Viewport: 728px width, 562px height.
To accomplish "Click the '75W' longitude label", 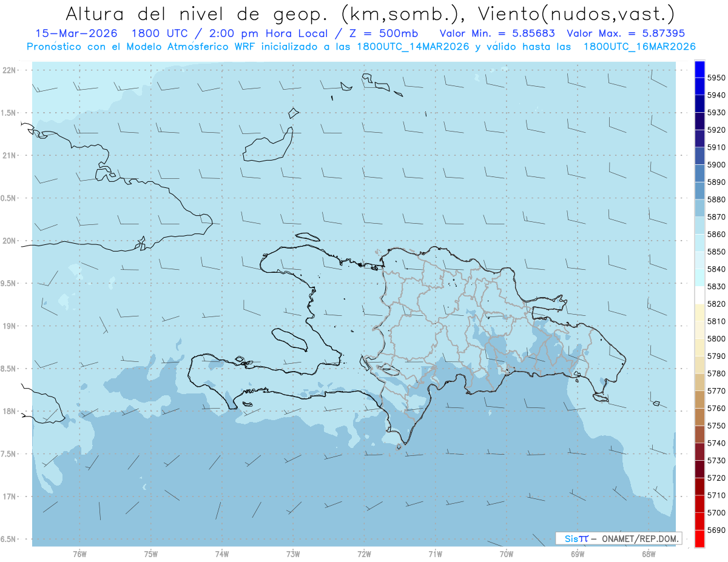I will click(151, 554).
